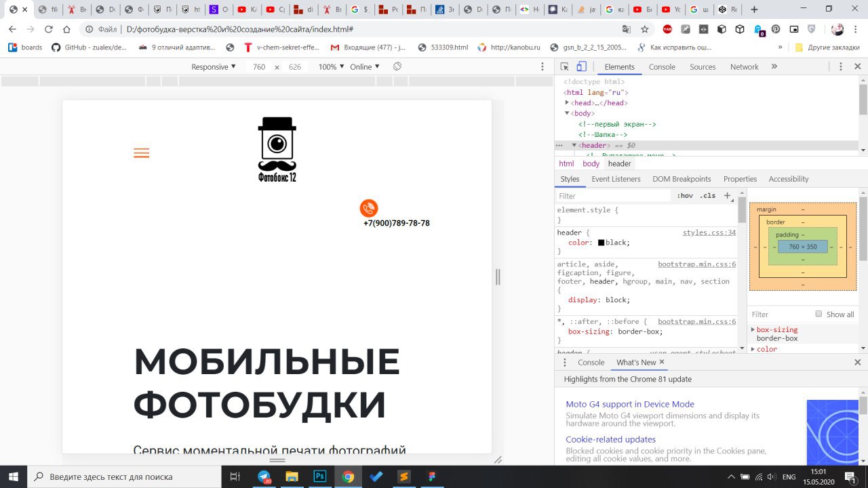Bookmark this page with the star icon
The height and width of the screenshot is (488, 868).
pos(645,29)
